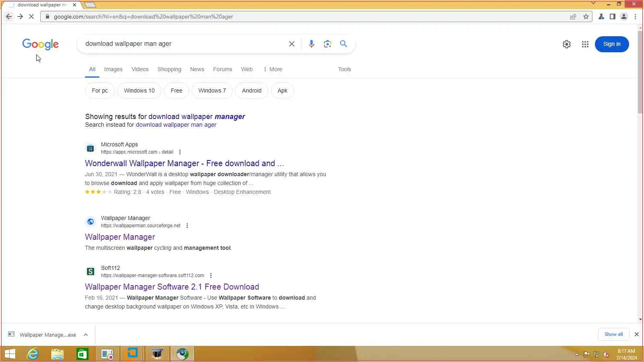The image size is (644, 362).
Task: Stop loading the page
Action: tap(31, 16)
